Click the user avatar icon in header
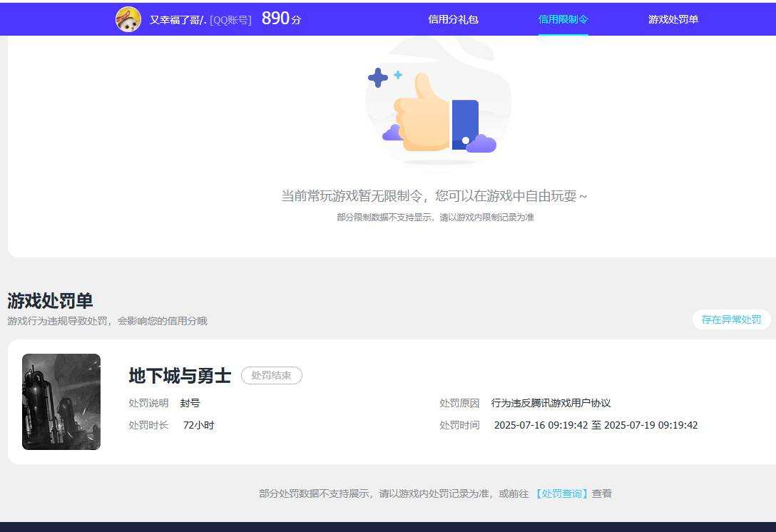Viewport: 776px width, 532px height. click(128, 19)
